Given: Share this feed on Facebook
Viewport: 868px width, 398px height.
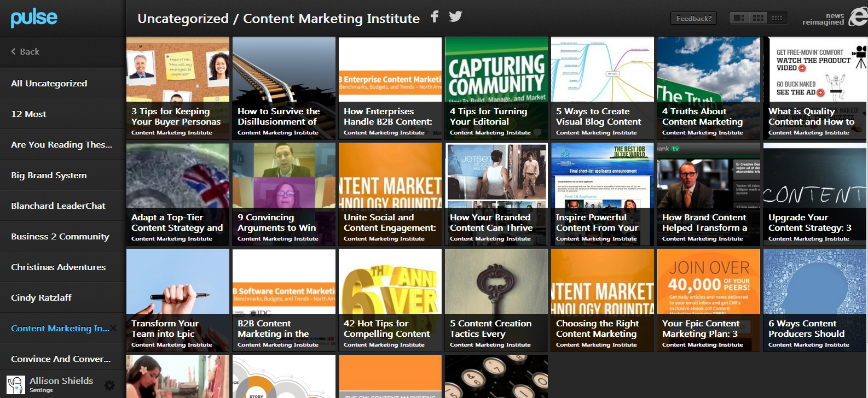Looking at the screenshot, I should coord(435,16).
